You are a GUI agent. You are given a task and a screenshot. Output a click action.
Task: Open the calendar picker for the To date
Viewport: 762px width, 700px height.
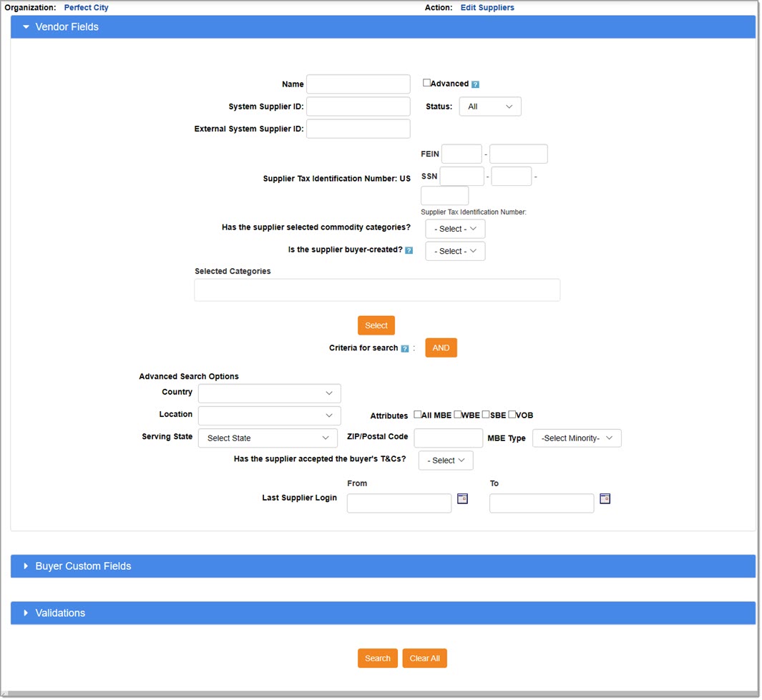(605, 499)
